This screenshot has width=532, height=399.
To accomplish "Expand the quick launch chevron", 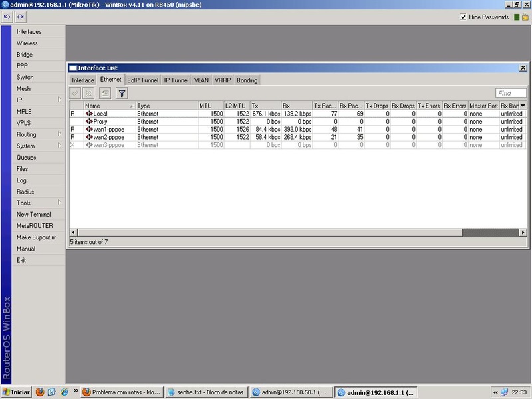I will click(x=76, y=390).
